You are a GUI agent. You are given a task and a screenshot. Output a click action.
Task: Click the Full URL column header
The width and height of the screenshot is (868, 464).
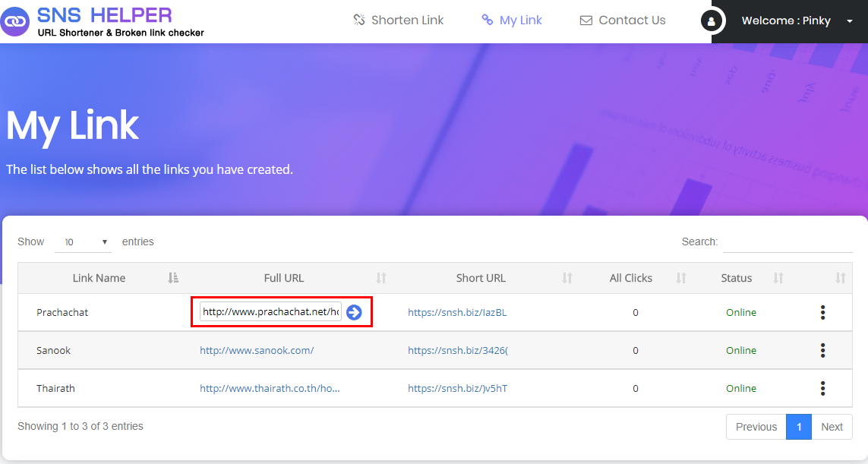284,278
